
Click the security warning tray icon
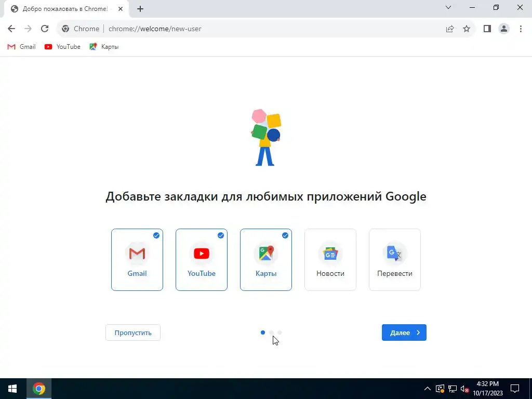tap(440, 389)
